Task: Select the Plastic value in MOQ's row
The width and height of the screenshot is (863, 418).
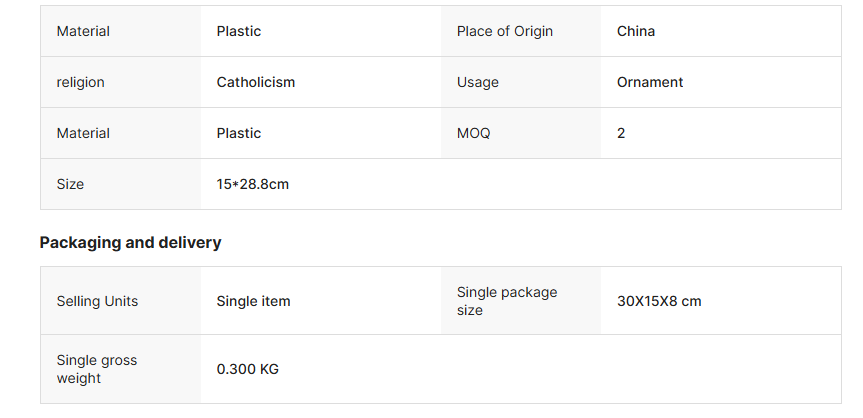Action: 238,133
